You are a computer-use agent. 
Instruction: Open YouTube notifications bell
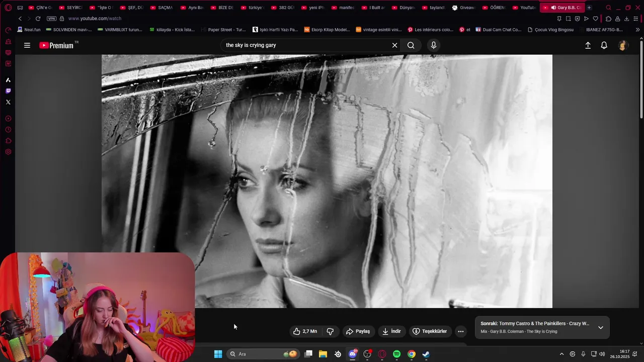pos(604,45)
